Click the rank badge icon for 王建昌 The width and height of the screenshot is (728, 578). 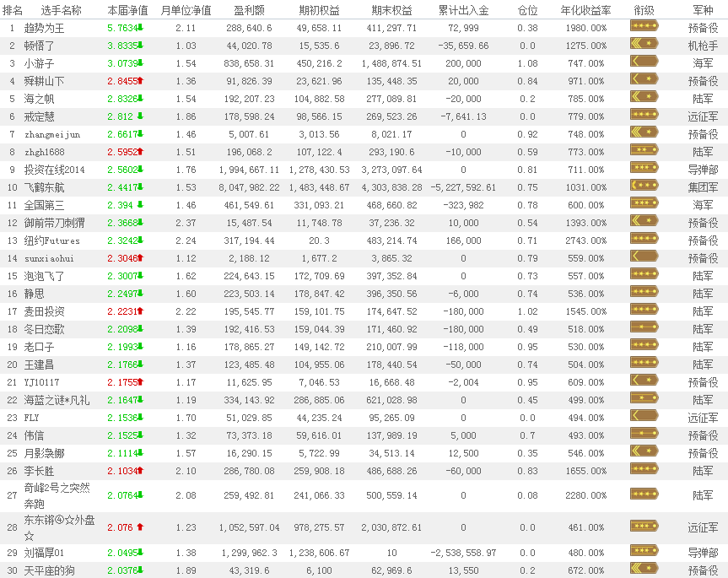click(644, 363)
